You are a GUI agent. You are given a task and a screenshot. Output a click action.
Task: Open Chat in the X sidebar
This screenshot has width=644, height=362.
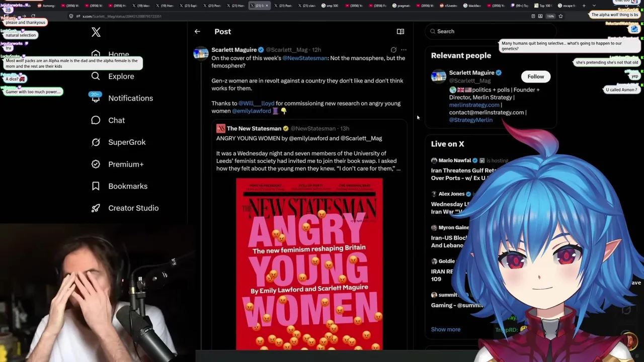(x=116, y=120)
